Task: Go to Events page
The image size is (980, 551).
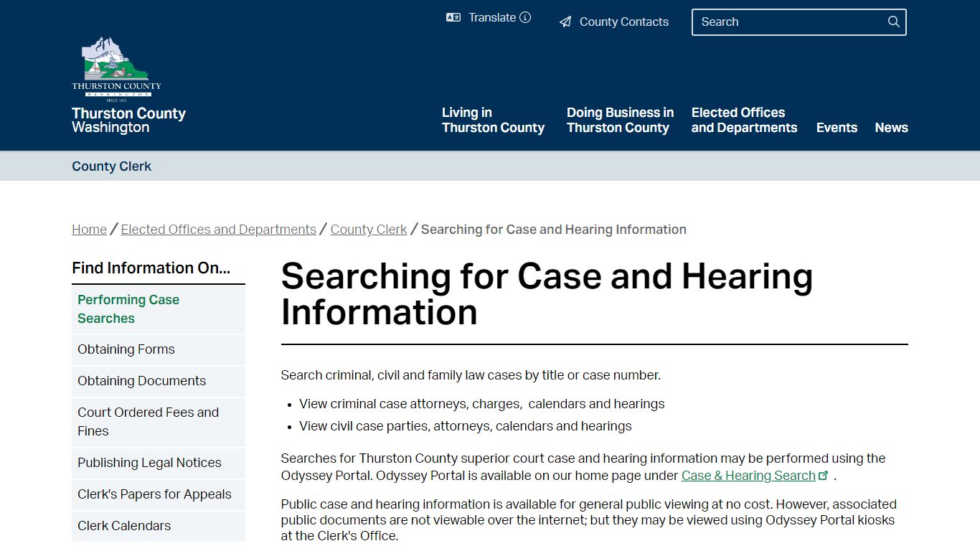Action: coord(837,128)
